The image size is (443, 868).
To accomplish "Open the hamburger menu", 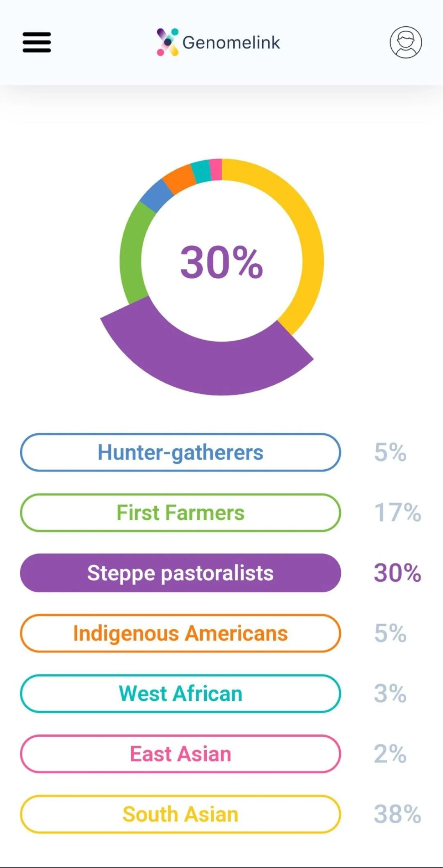I will [37, 42].
